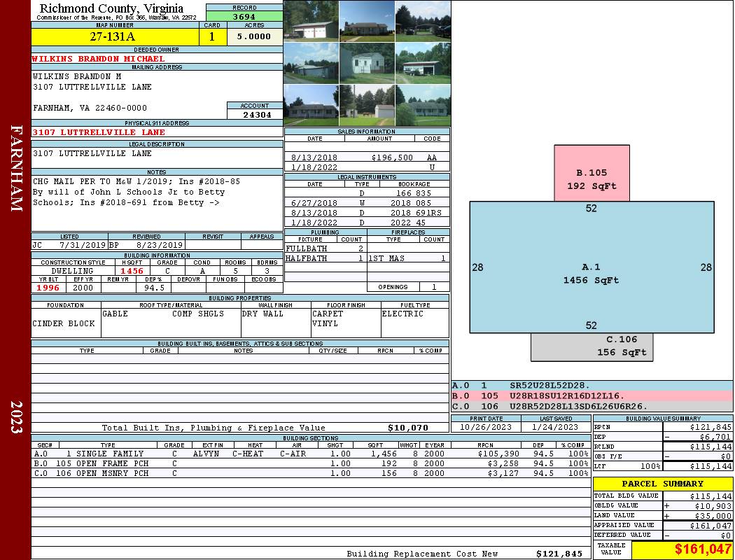
Task: Select the acres value 5.0000
Action: 254,36
